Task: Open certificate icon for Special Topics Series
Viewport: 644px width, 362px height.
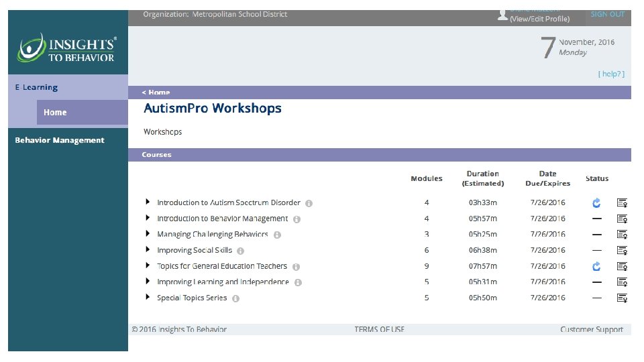Action: (623, 298)
